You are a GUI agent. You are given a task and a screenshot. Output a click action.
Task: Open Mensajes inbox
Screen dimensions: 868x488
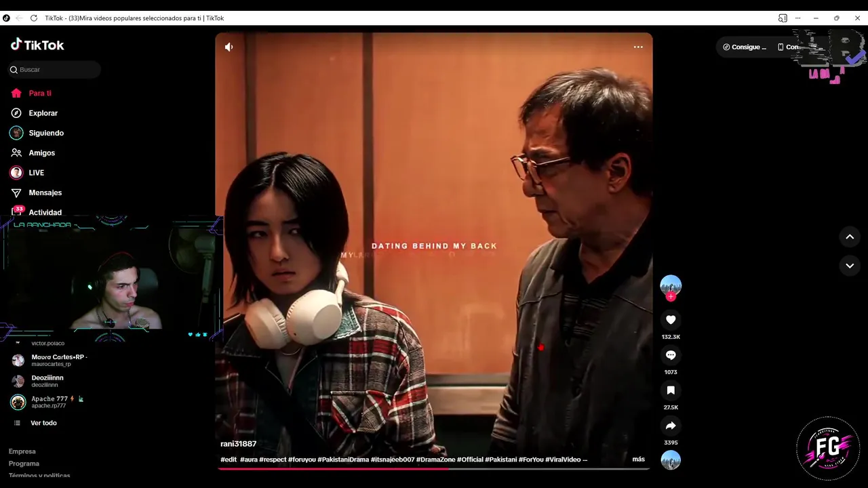click(45, 192)
